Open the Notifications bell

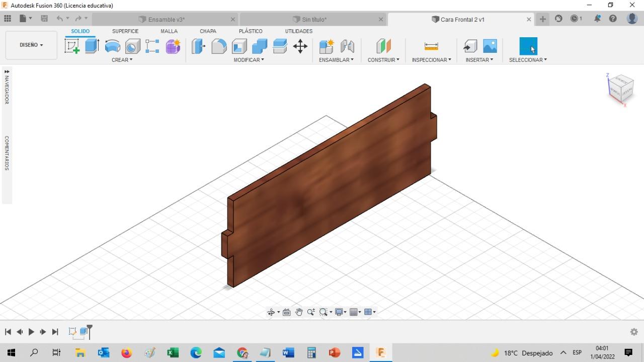pos(597,19)
